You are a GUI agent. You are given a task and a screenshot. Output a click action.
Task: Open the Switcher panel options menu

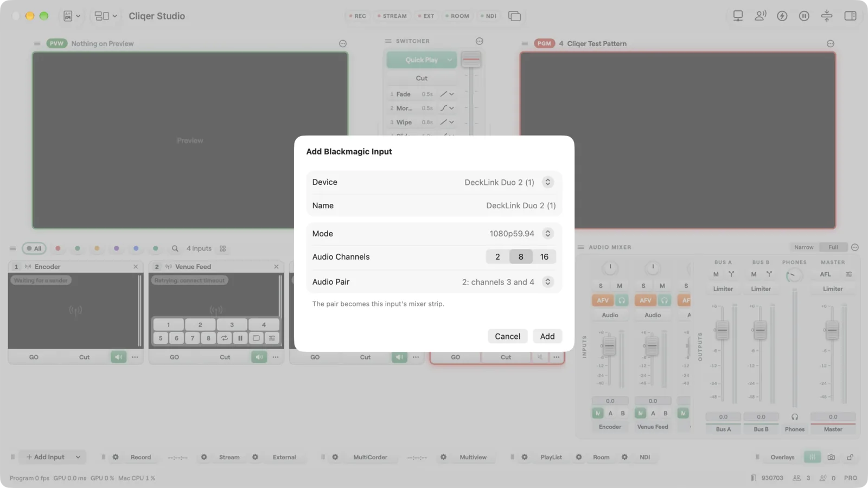click(x=479, y=41)
